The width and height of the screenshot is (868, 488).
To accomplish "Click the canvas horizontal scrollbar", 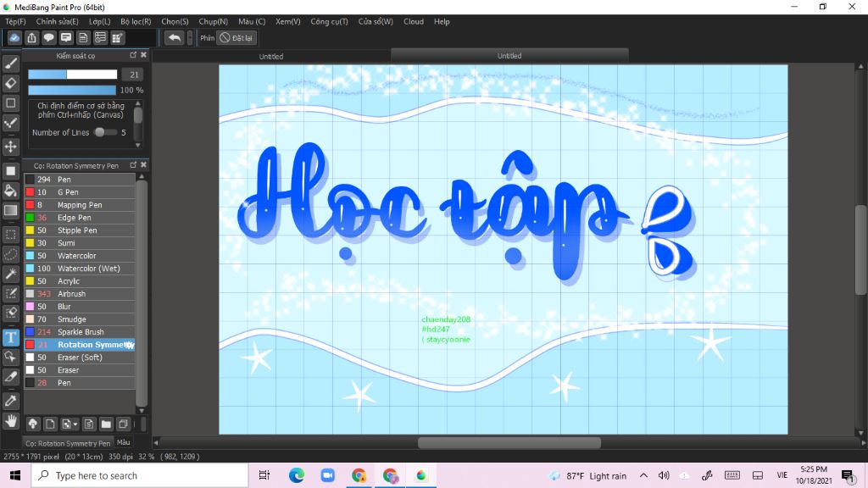I will click(509, 442).
